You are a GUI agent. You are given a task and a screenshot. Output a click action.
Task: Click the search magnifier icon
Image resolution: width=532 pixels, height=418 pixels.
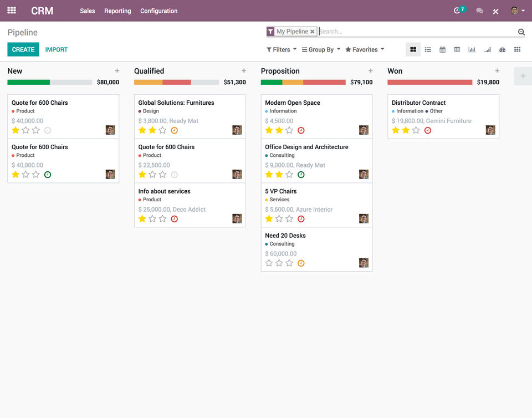click(521, 32)
